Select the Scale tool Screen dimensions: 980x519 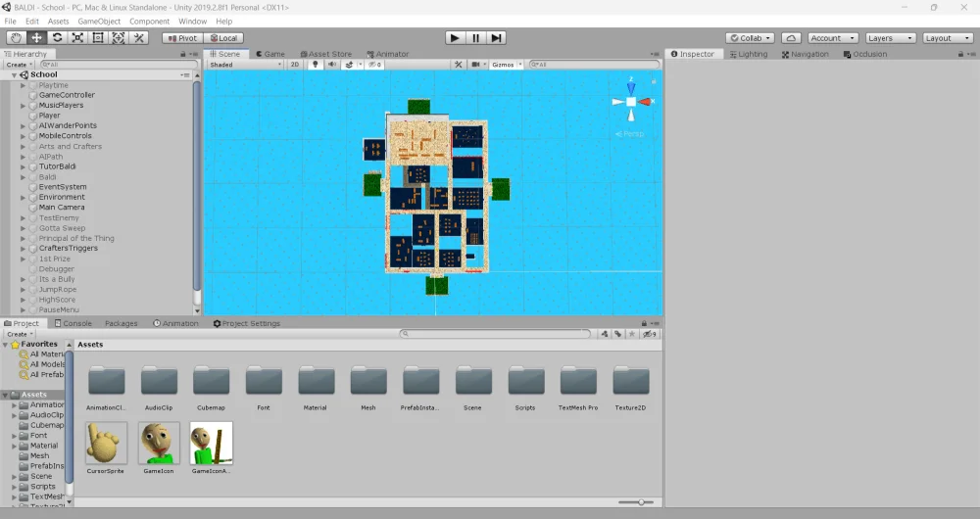(x=77, y=37)
